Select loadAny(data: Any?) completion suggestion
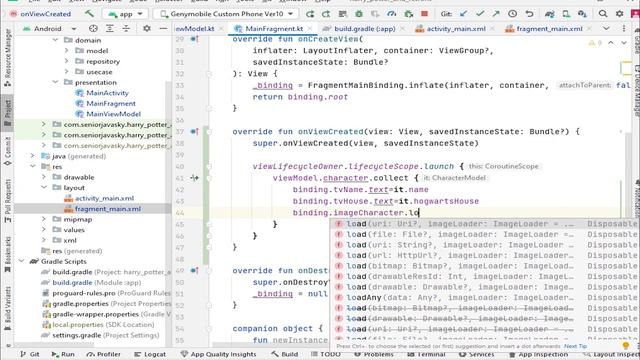Viewport: 640px width, 360px height. [485, 298]
